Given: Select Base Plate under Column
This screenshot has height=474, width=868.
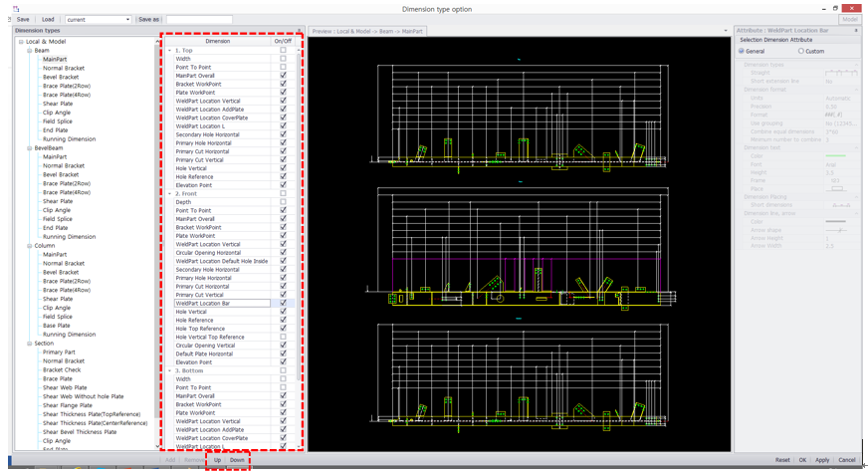Looking at the screenshot, I should click(57, 326).
